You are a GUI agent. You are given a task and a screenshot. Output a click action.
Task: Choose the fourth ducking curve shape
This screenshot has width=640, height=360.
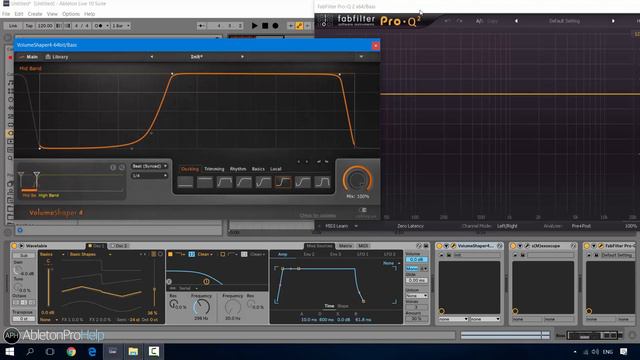click(244, 182)
